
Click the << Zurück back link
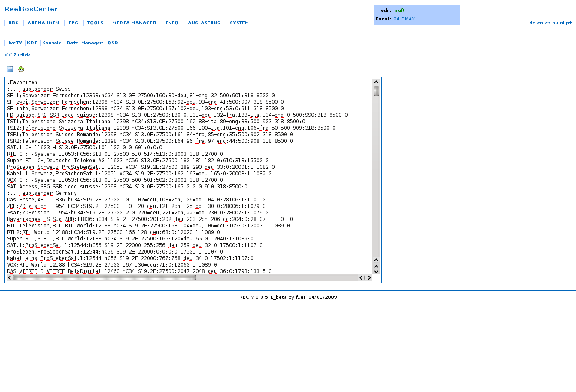[x=17, y=55]
